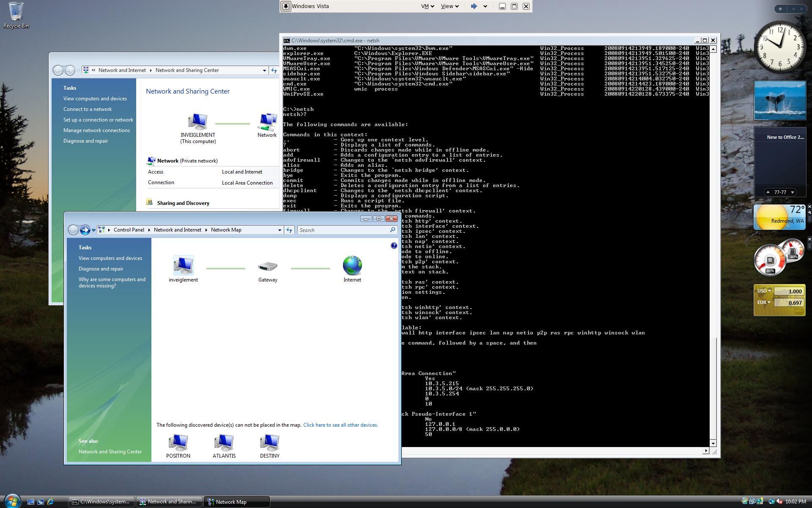Click the Switch Between Windows quick launch icon
The width and height of the screenshot is (812, 508).
[41, 502]
